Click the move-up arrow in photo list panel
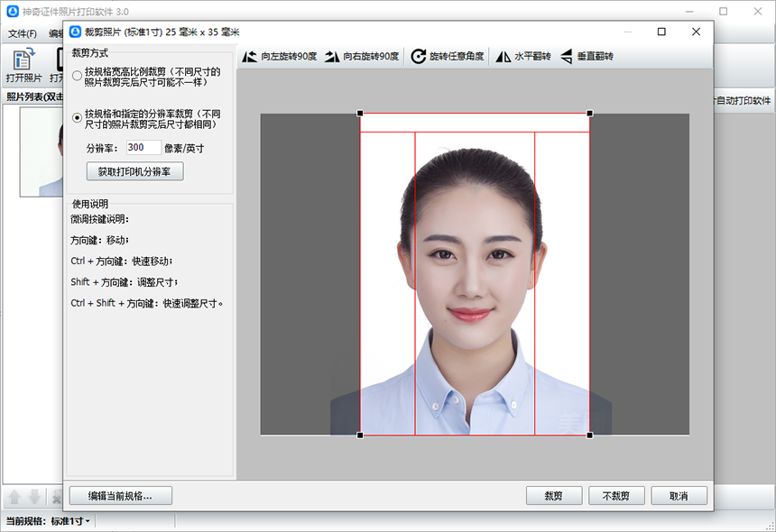Image resolution: width=776 pixels, height=532 pixels. point(13,495)
